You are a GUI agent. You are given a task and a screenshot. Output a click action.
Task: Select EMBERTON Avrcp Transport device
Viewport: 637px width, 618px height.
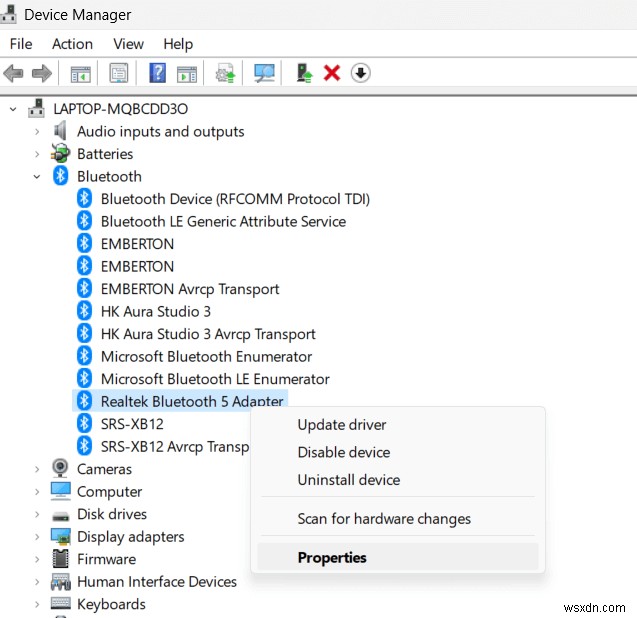[x=190, y=289]
